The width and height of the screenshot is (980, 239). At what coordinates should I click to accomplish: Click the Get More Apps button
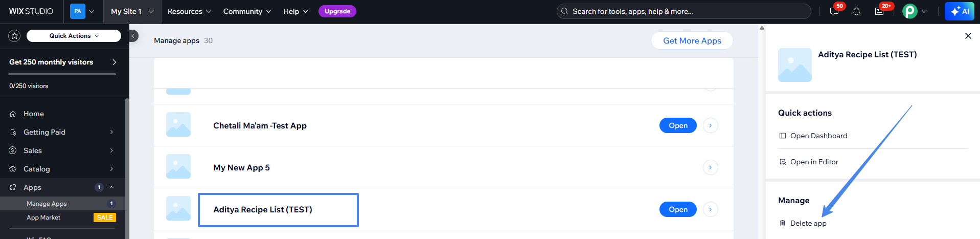[692, 40]
